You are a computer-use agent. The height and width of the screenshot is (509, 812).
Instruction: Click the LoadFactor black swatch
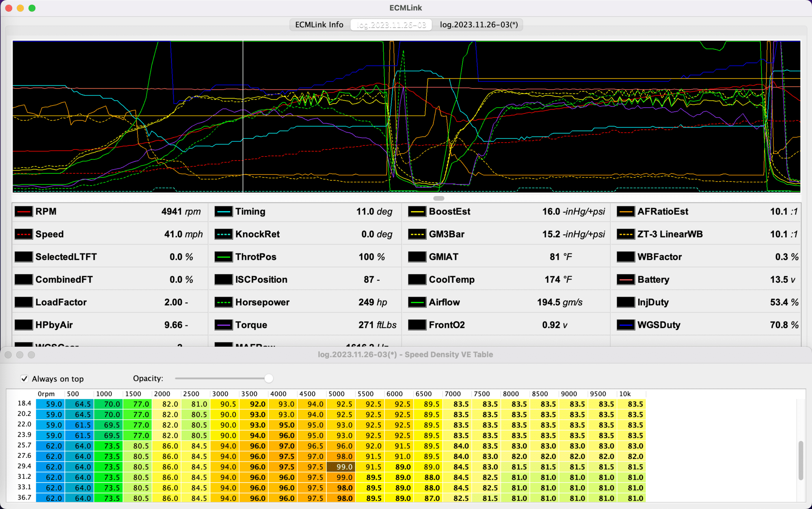pyautogui.click(x=24, y=302)
